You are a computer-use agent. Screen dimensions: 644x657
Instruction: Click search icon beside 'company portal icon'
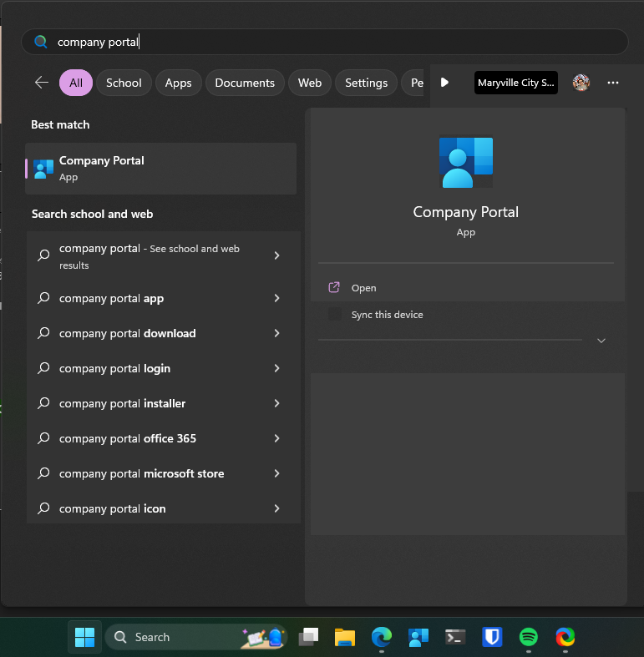coord(43,508)
